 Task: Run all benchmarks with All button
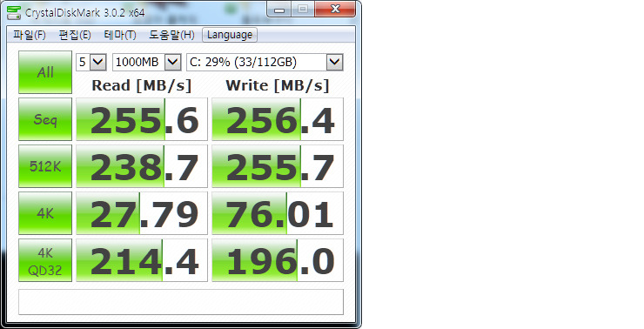pyautogui.click(x=45, y=72)
